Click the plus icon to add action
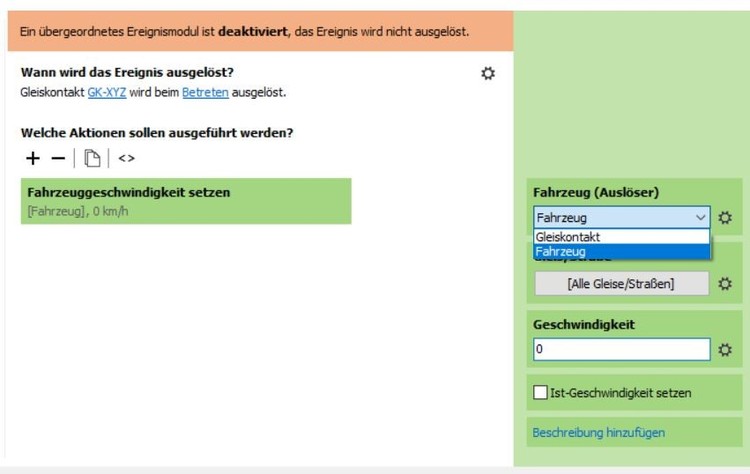Viewport: 750px width, 474px height. coord(33,158)
